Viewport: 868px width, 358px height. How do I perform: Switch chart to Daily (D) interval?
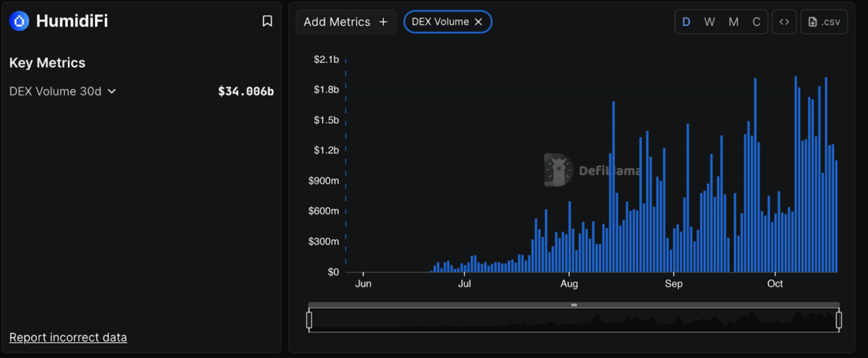coord(686,22)
